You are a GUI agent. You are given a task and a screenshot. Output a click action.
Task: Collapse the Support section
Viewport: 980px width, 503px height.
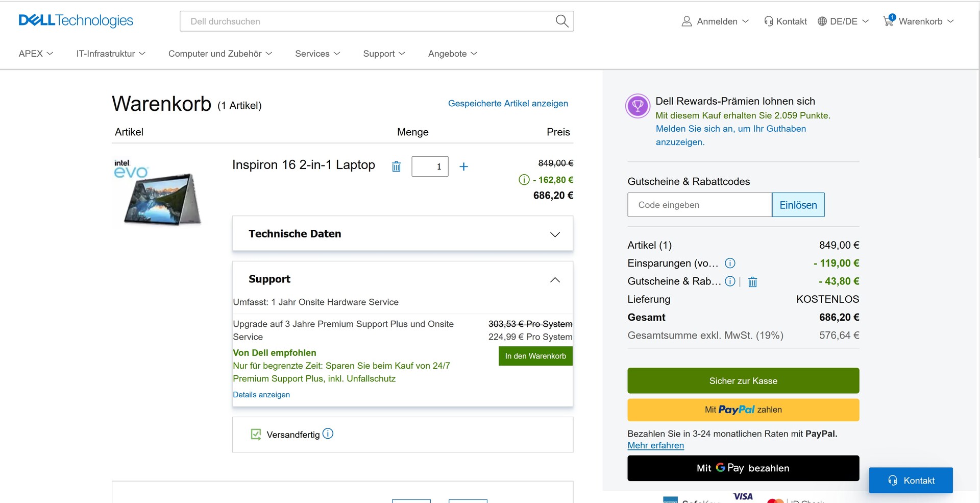[555, 279]
